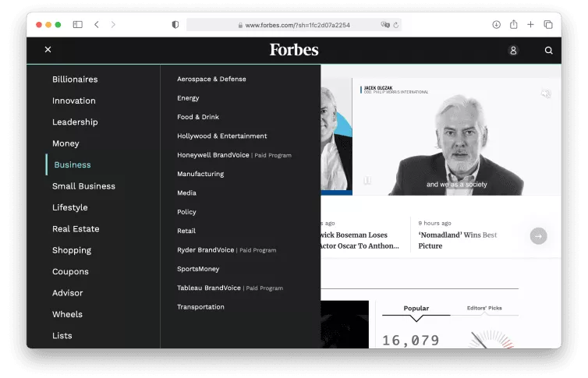
Task: Open the Share menu in Safari
Action: coord(513,24)
